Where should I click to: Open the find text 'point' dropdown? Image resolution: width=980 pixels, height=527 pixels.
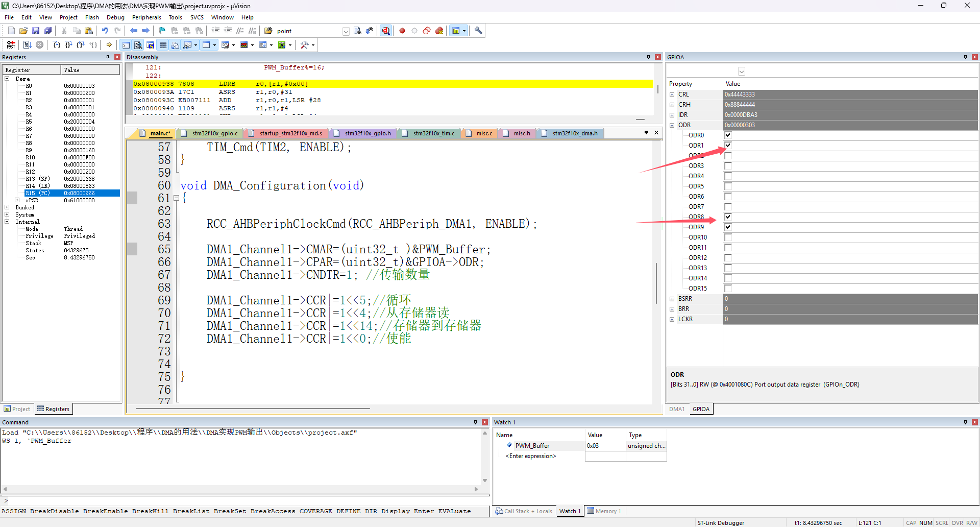point(346,31)
